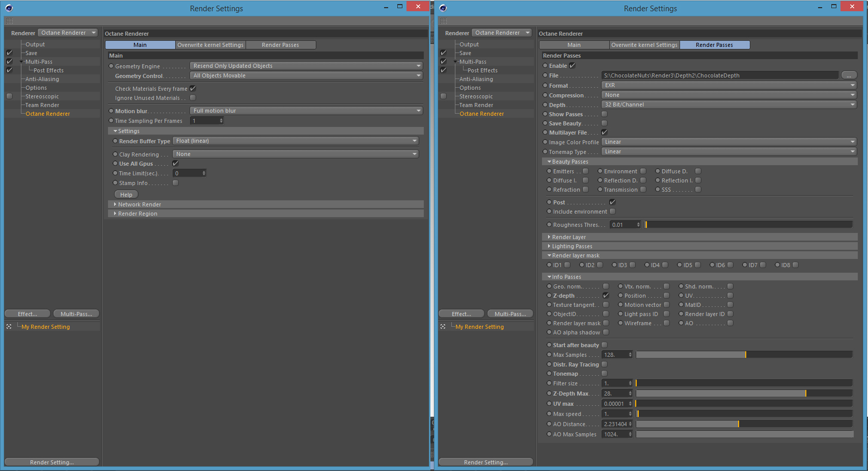Click the keyframe dot beside Tonemap Type

pos(545,151)
